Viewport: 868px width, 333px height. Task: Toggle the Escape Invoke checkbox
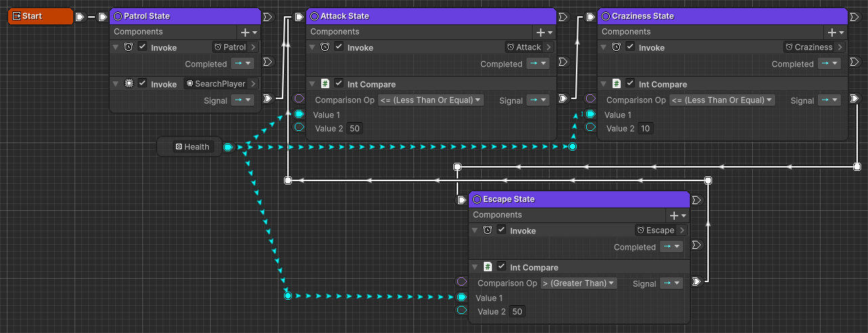tap(501, 231)
